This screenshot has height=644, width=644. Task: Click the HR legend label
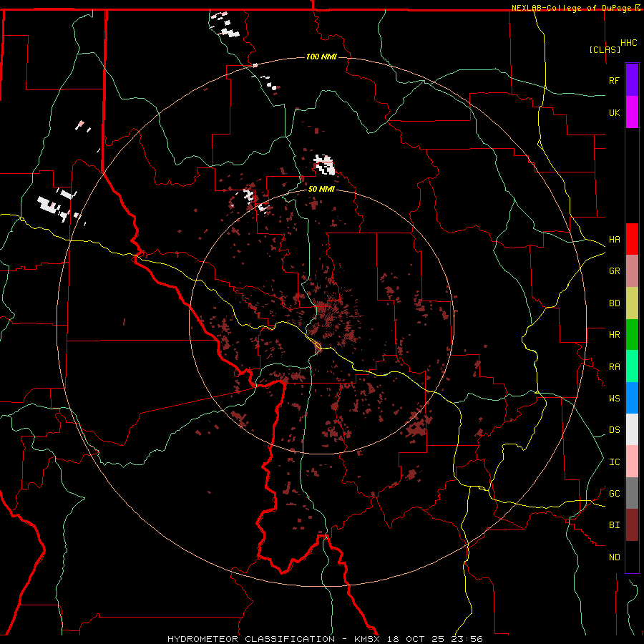pyautogui.click(x=614, y=335)
